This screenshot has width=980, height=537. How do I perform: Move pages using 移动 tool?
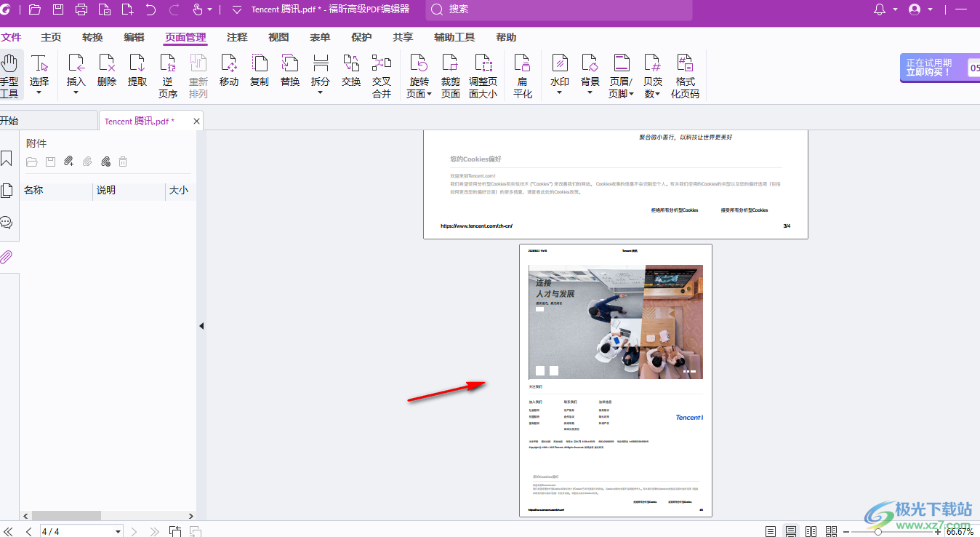coord(229,71)
